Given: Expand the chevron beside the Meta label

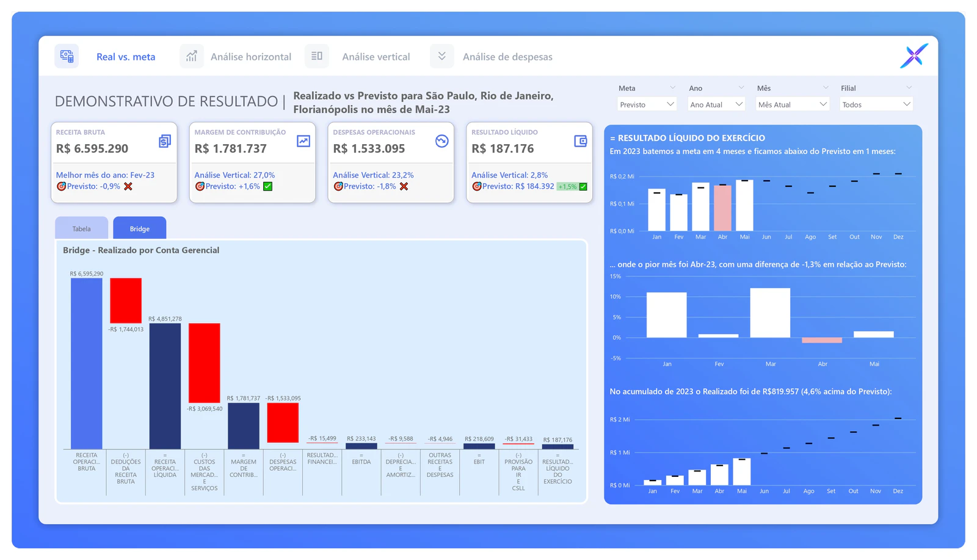Looking at the screenshot, I should tap(672, 88).
